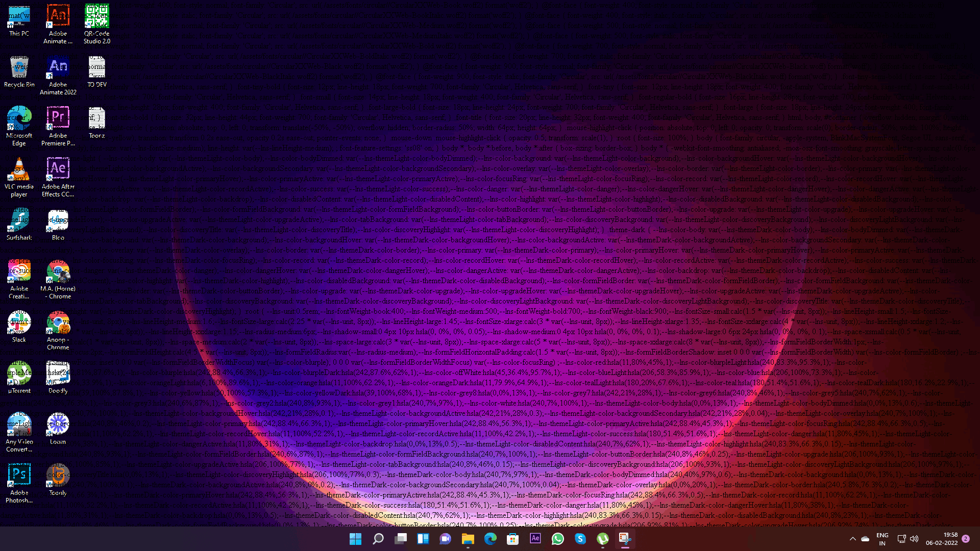Screen dimensions: 980x551
Task: Open volume control in system tray
Action: 914,539
